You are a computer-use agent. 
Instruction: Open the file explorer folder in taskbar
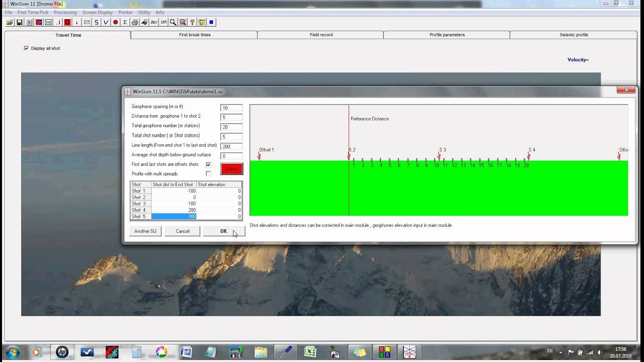click(261, 352)
